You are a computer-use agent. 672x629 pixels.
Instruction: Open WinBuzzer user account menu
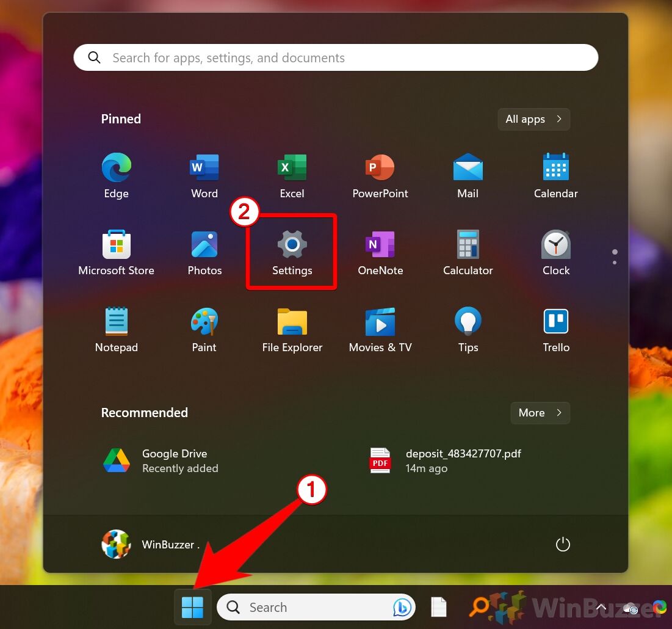click(x=150, y=544)
